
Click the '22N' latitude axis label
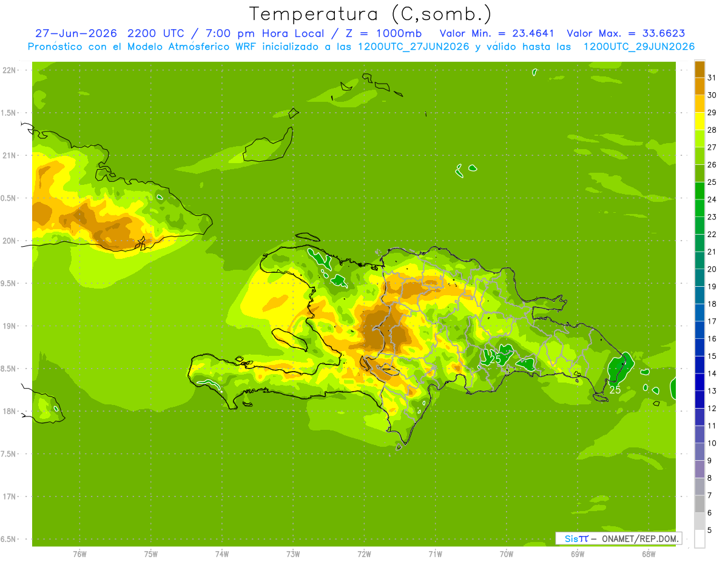click(x=10, y=70)
